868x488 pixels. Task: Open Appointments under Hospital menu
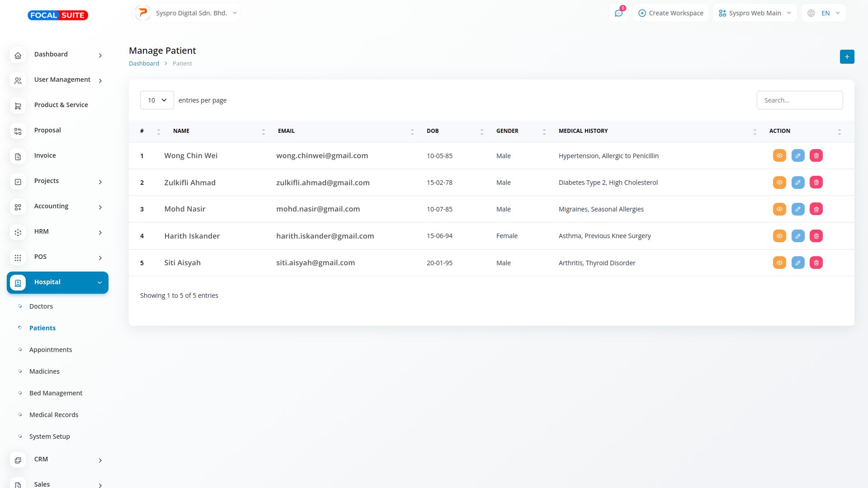tap(51, 350)
